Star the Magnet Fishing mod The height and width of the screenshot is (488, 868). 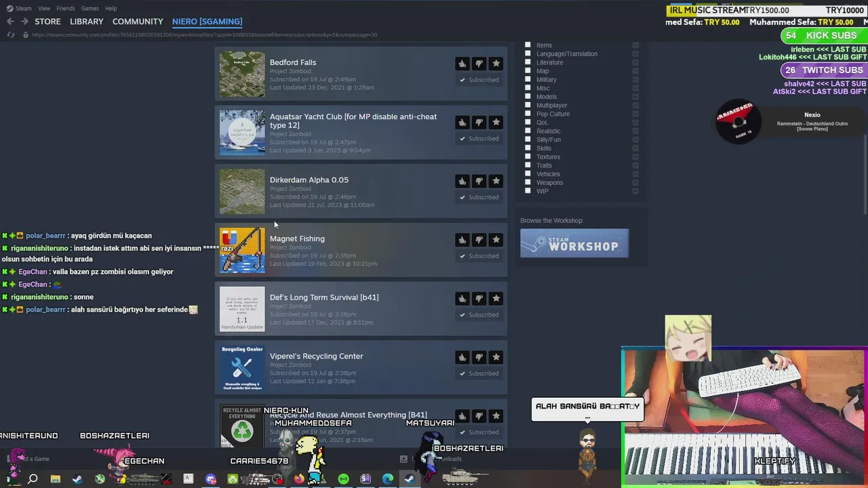coord(496,240)
